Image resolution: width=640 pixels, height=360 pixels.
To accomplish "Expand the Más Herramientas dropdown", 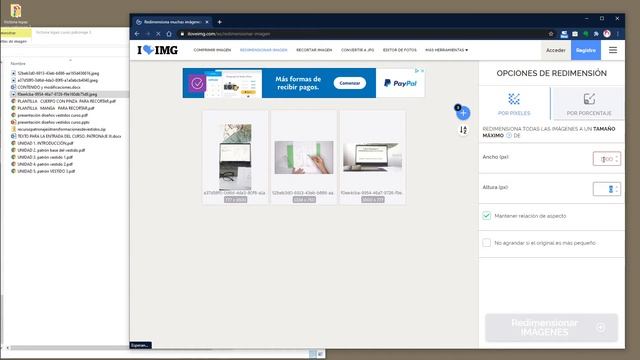I will [447, 50].
